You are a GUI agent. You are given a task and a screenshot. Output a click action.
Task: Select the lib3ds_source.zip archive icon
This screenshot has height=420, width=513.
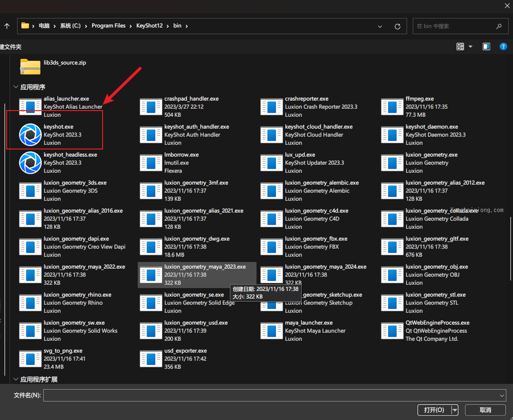click(30, 66)
